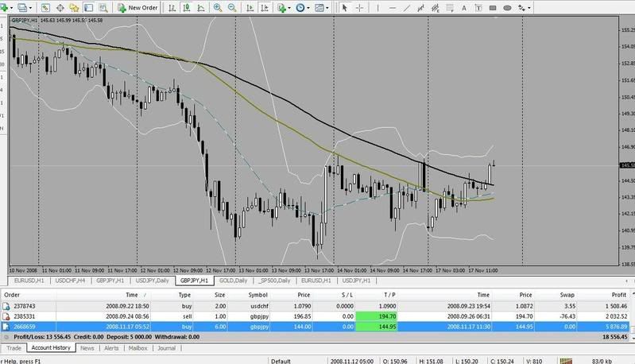The height and width of the screenshot is (364, 635).
Task: Click the New Order button
Action: [x=138, y=7]
